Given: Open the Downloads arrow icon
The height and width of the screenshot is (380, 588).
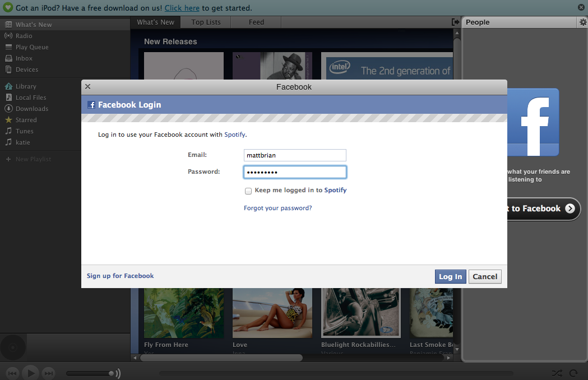Looking at the screenshot, I should (x=8, y=109).
